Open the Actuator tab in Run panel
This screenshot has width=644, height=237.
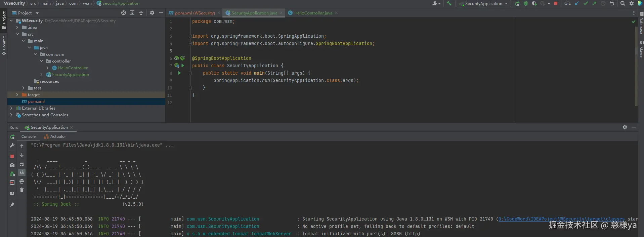point(58,136)
